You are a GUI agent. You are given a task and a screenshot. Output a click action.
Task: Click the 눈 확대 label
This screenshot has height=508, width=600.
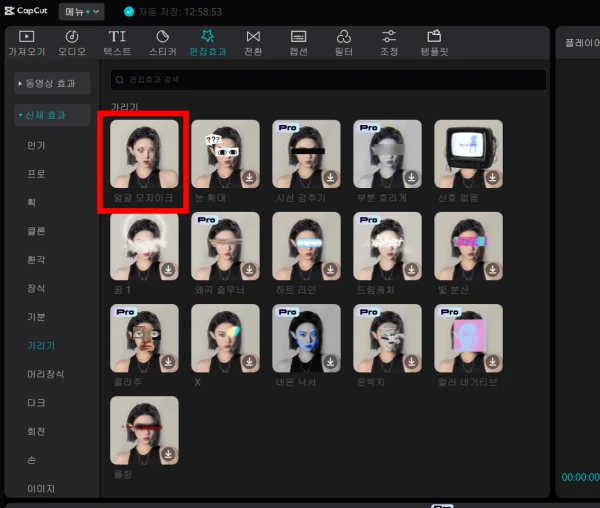coord(210,198)
